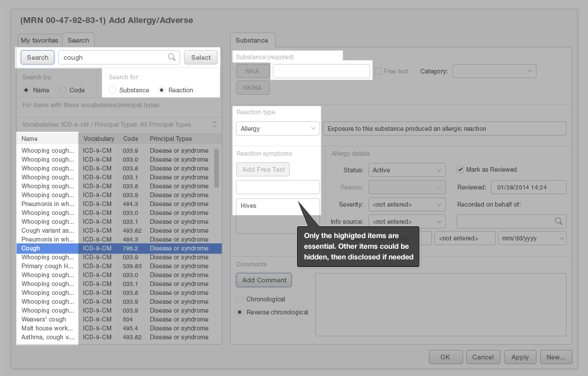Click the Substance required input field
Screen dimensions: 588x376
321,71
